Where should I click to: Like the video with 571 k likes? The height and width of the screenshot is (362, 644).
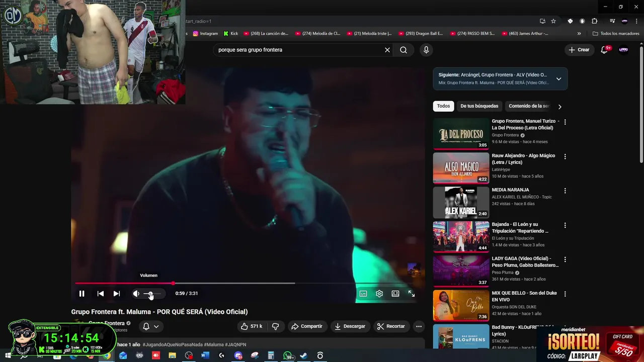click(252, 326)
